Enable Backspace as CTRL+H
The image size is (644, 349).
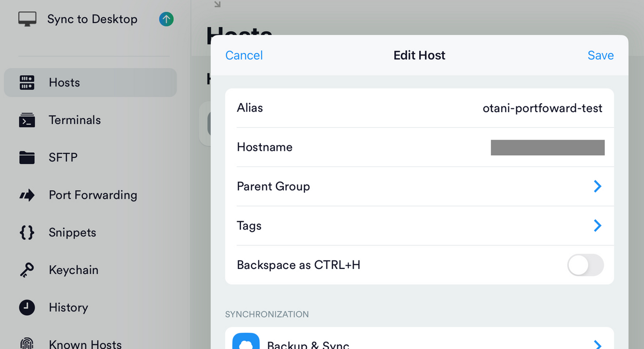(585, 265)
